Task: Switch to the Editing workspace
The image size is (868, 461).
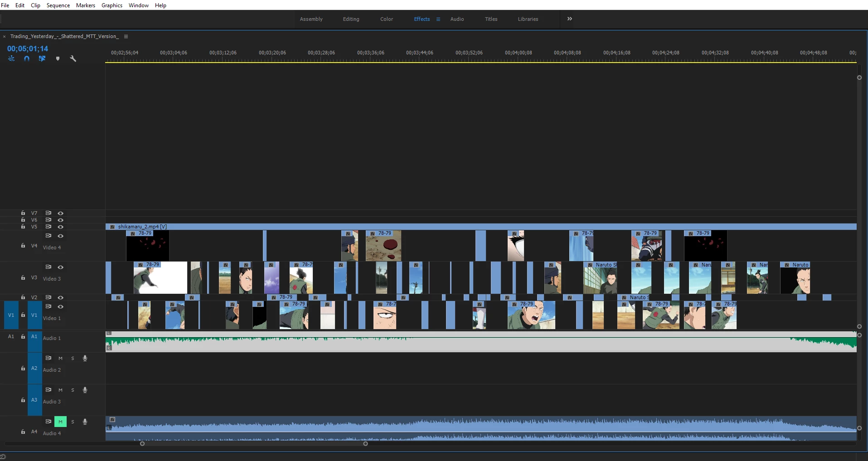Action: (x=351, y=19)
